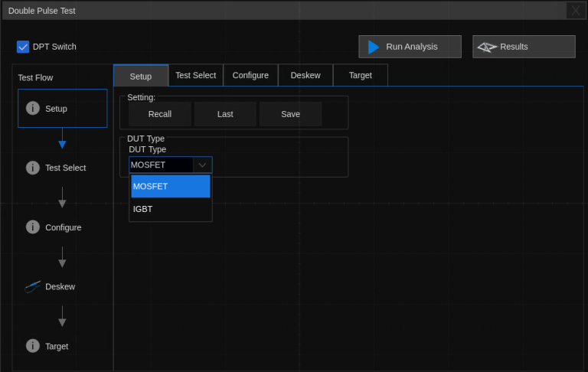Switch to the Test Select tab
The width and height of the screenshot is (588, 372).
tap(196, 75)
